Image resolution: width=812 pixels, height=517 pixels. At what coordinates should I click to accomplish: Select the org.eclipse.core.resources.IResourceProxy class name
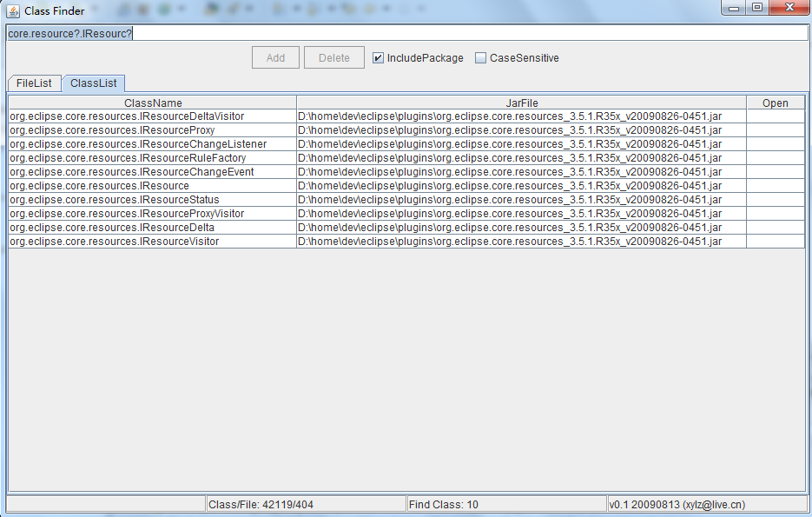tap(112, 130)
